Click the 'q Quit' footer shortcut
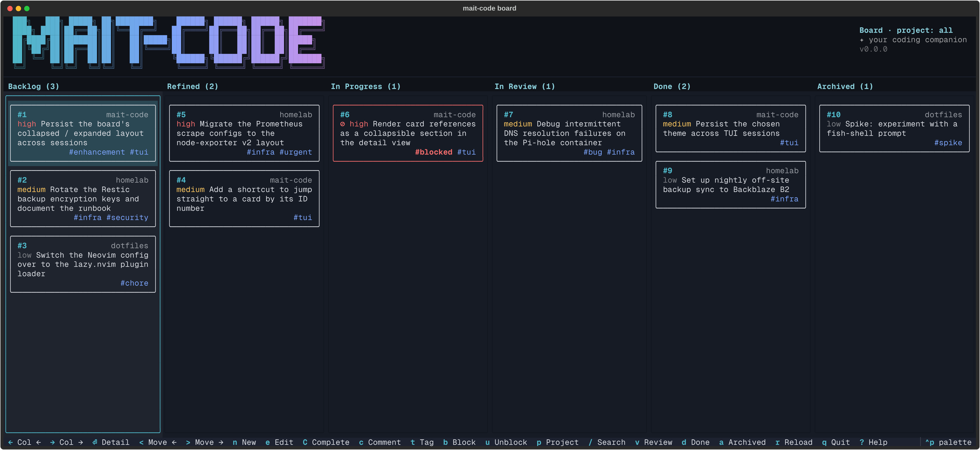 point(836,442)
